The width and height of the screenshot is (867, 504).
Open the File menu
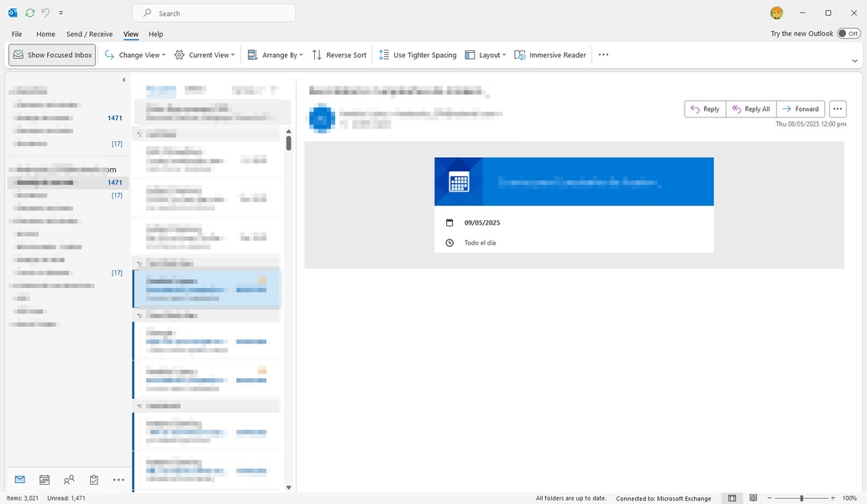pos(17,34)
